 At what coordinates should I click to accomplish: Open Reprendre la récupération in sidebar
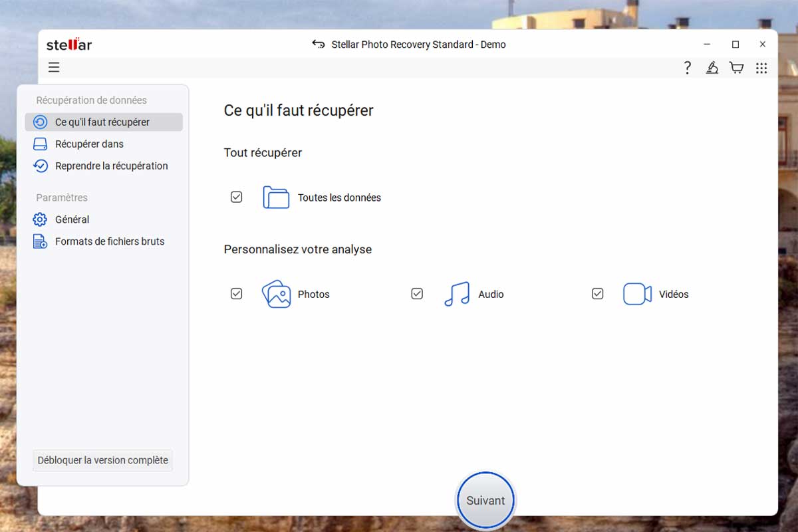(111, 166)
